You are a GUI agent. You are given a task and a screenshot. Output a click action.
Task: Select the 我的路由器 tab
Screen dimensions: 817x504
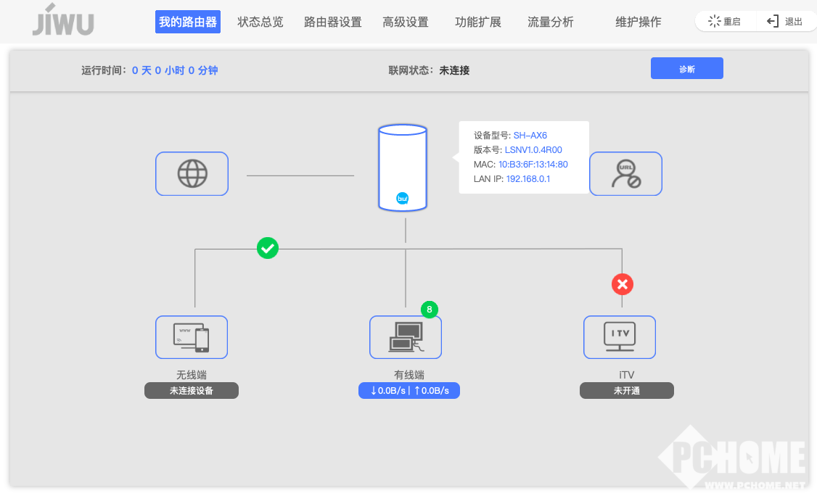188,22
